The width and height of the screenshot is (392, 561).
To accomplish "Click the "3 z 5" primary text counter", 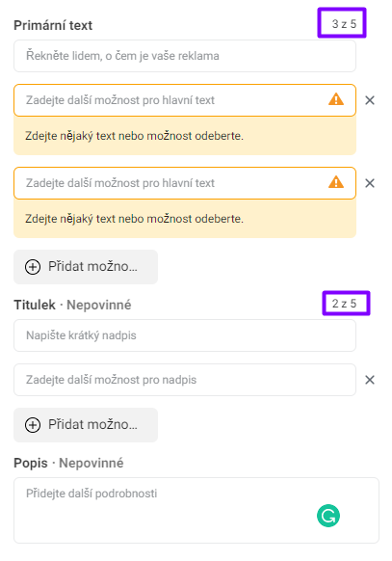I will tap(344, 24).
